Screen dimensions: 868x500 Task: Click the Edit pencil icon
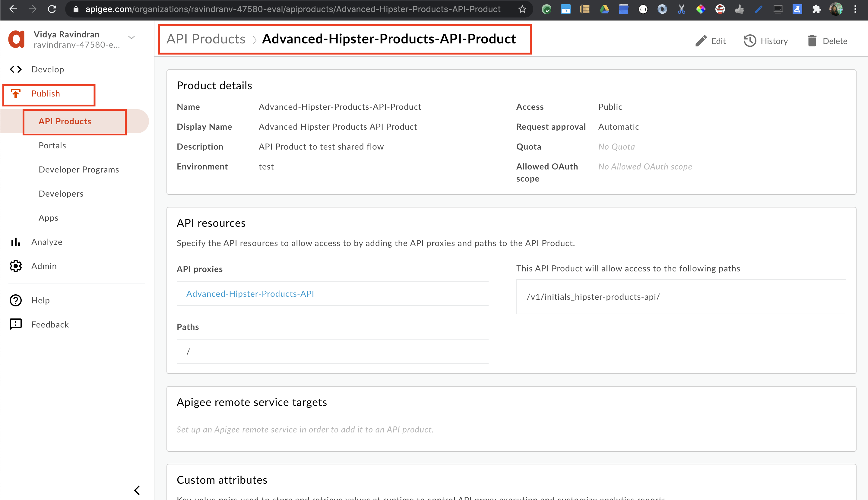[x=701, y=41]
